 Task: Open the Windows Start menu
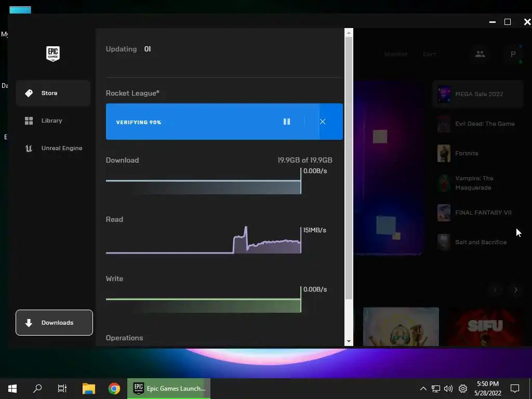pos(12,389)
